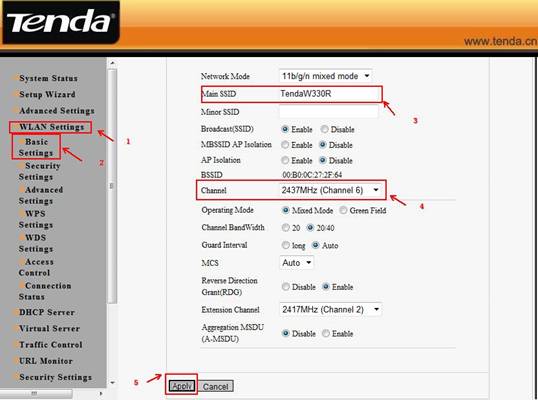
Task: Expand the Channel selection dropdown
Action: pyautogui.click(x=330, y=190)
